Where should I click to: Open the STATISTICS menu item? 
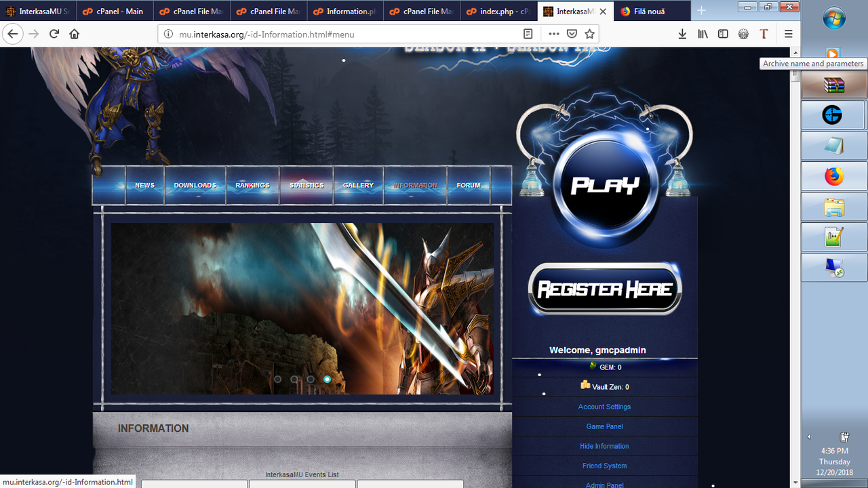[x=306, y=185]
